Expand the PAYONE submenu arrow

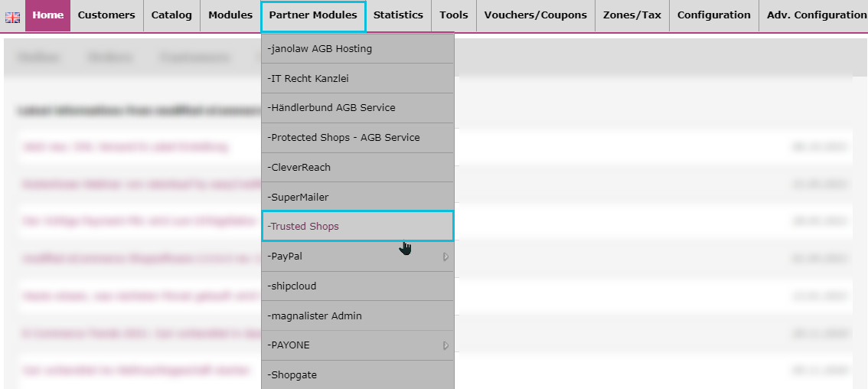coord(445,345)
